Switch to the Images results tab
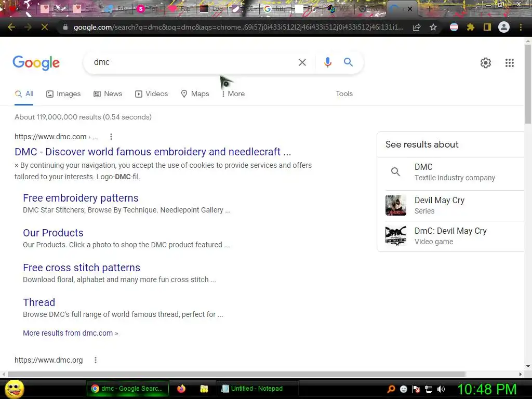 [63, 94]
